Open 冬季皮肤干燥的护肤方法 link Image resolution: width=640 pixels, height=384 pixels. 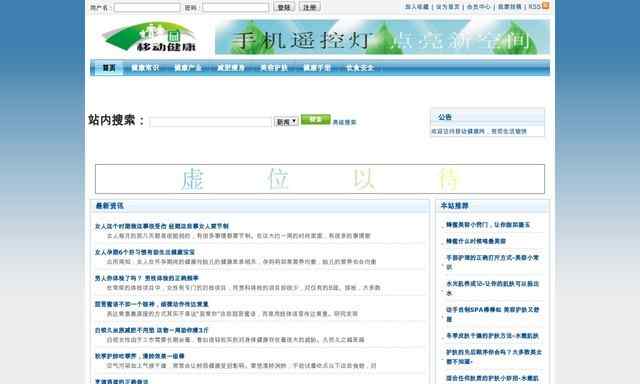[492, 336]
